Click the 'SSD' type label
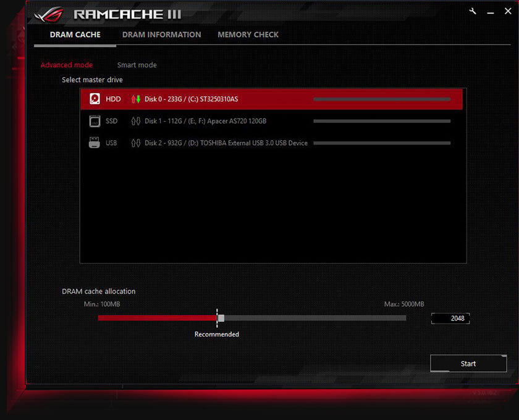Image resolution: width=519 pixels, height=420 pixels. [112, 121]
